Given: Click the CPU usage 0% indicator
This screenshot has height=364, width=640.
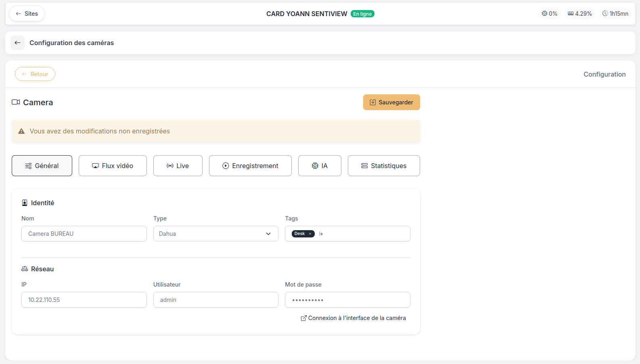Looking at the screenshot, I should [x=550, y=14].
